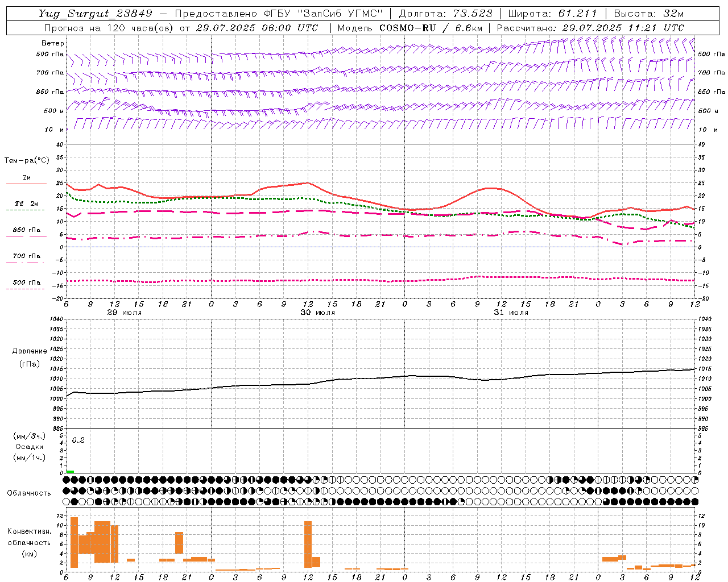Click the Высота: 32м value

click(x=648, y=14)
